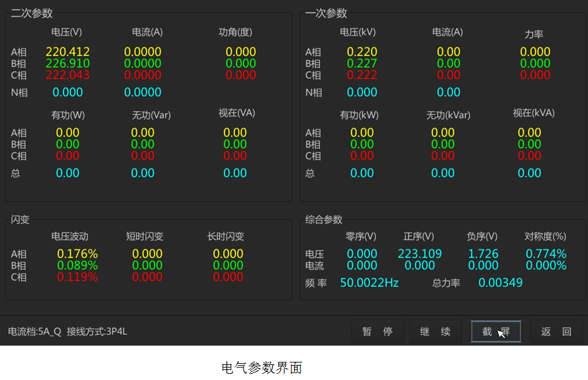Select the negative sequence voltage 1.726

(483, 254)
